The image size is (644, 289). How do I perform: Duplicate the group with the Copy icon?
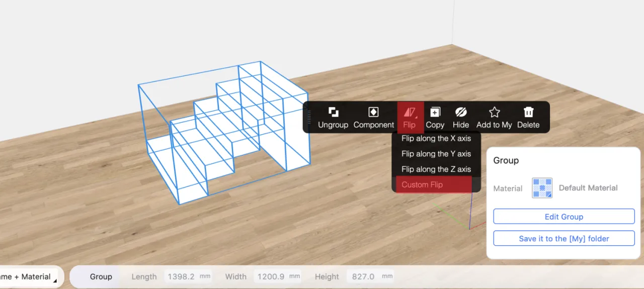coord(435,112)
